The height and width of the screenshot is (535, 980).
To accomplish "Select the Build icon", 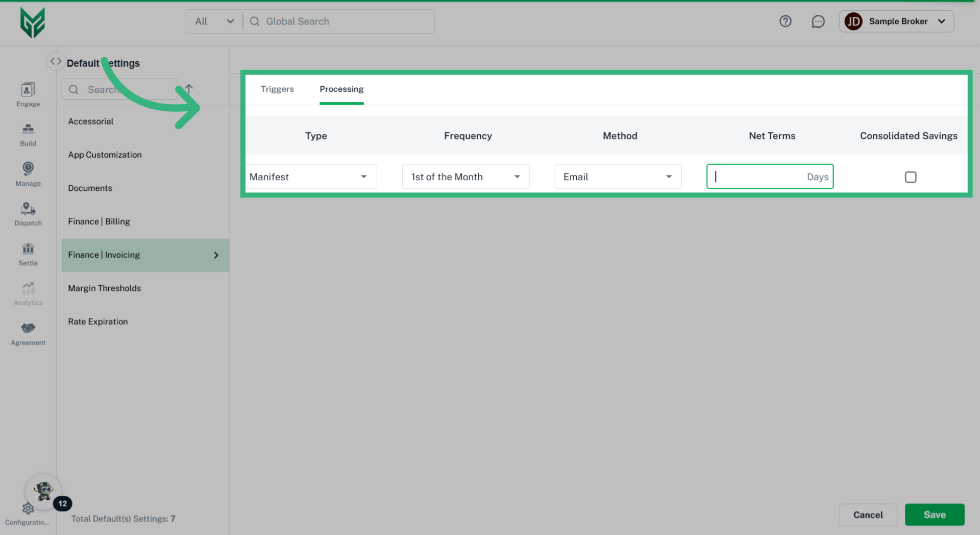I will coord(28,134).
